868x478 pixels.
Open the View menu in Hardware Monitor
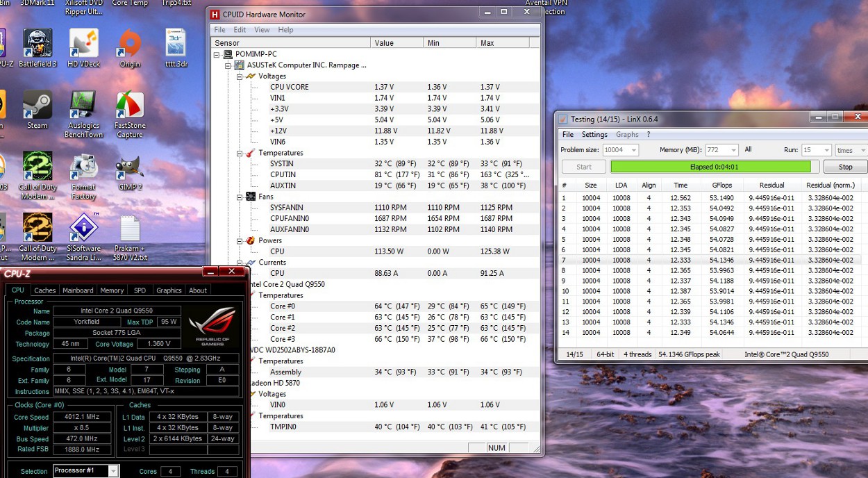[x=262, y=30]
